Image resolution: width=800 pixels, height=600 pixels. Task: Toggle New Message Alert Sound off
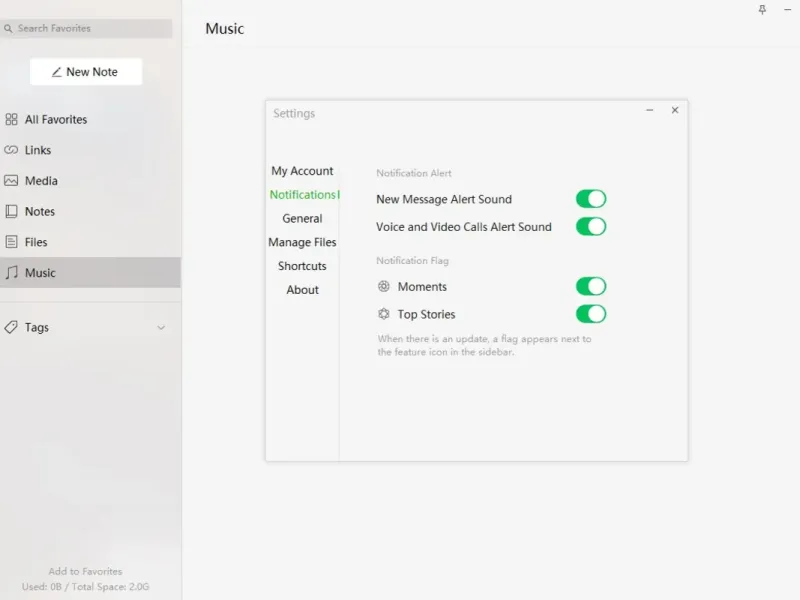591,199
